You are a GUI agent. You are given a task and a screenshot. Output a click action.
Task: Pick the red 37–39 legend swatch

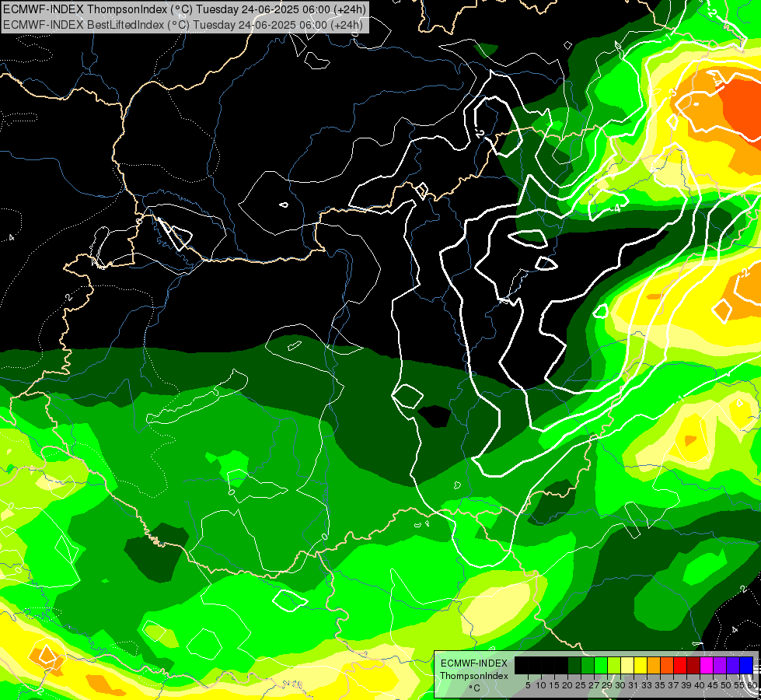click(680, 665)
